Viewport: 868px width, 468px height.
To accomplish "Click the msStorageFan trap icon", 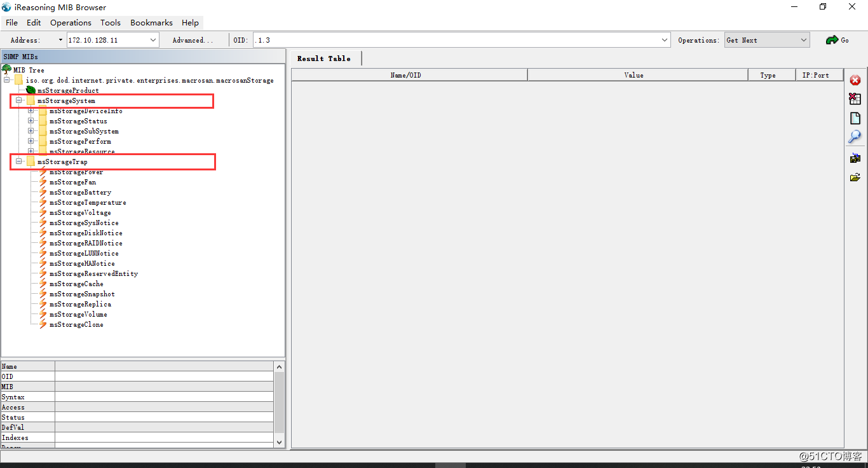I will pos(43,182).
